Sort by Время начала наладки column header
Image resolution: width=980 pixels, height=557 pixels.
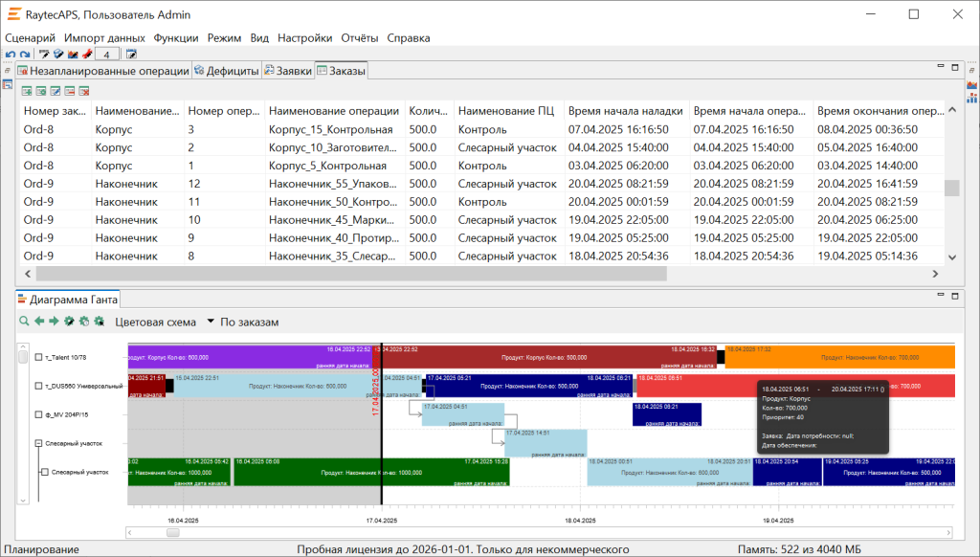coord(626,111)
